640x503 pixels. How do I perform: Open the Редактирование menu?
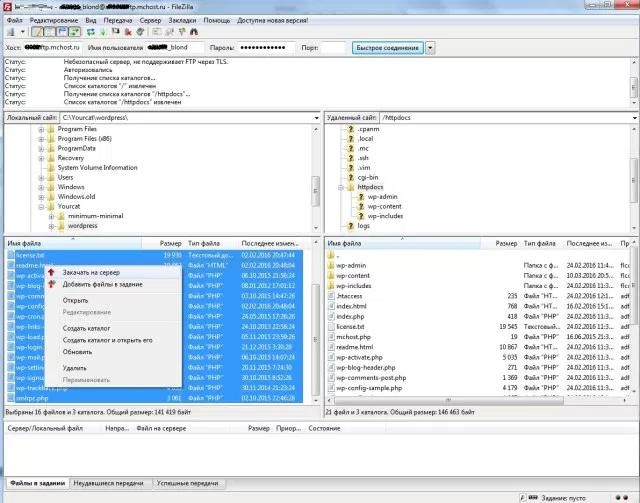pos(53,20)
